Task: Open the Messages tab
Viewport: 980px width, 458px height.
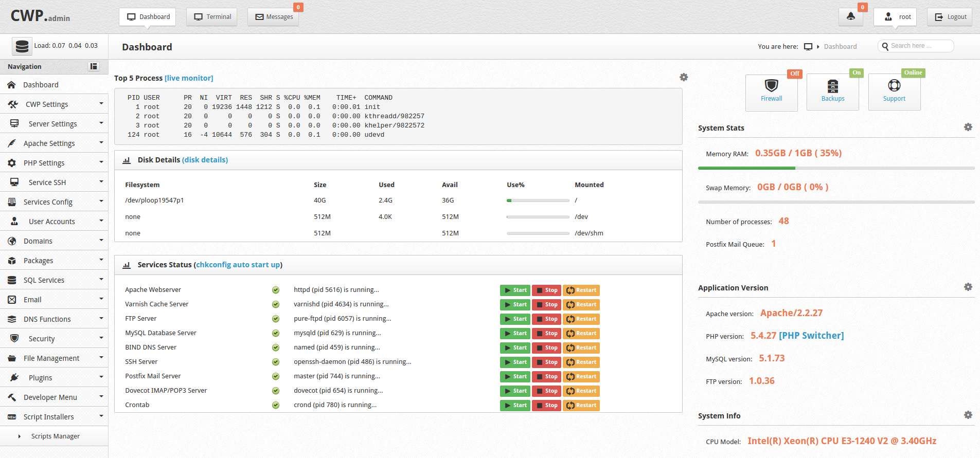Action: coord(274,17)
